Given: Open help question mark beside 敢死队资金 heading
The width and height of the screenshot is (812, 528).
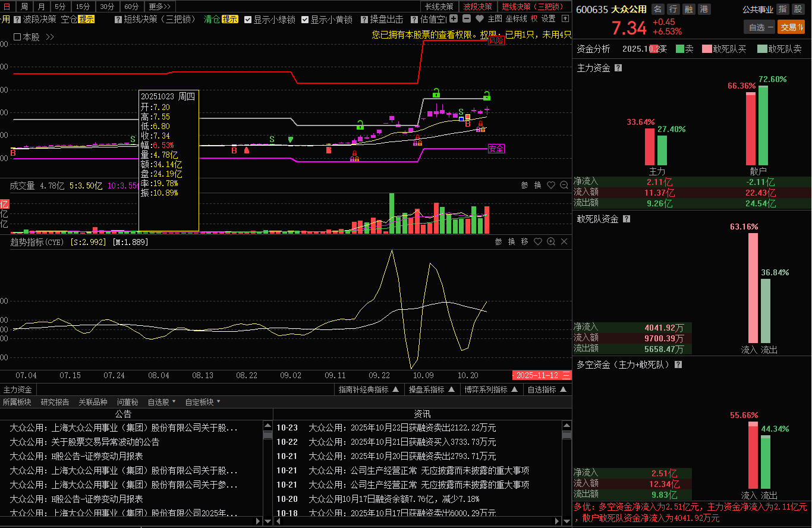Looking at the screenshot, I should 627,219.
